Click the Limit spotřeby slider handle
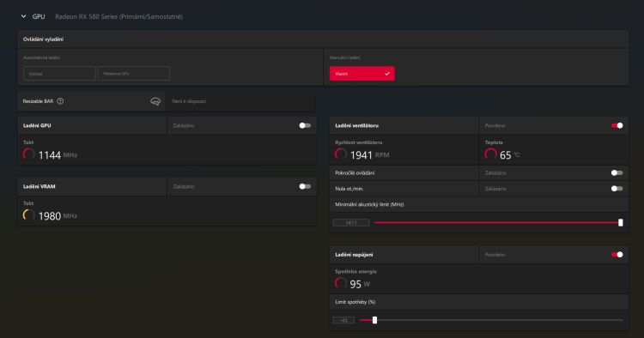The height and width of the screenshot is (338, 644). (x=374, y=320)
